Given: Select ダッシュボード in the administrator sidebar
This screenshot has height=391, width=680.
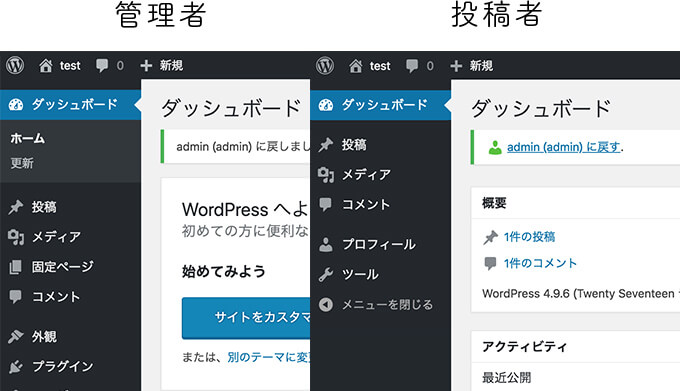Looking at the screenshot, I should [70, 104].
